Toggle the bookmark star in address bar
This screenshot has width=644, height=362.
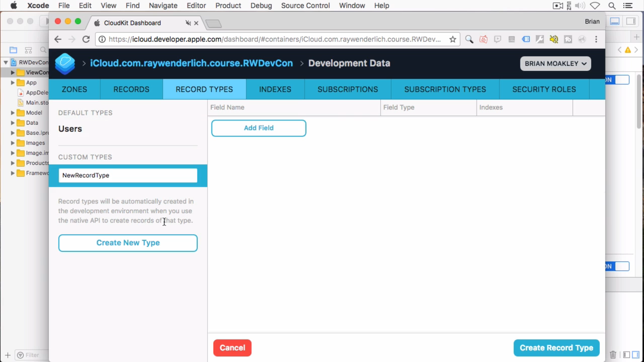pos(453,39)
